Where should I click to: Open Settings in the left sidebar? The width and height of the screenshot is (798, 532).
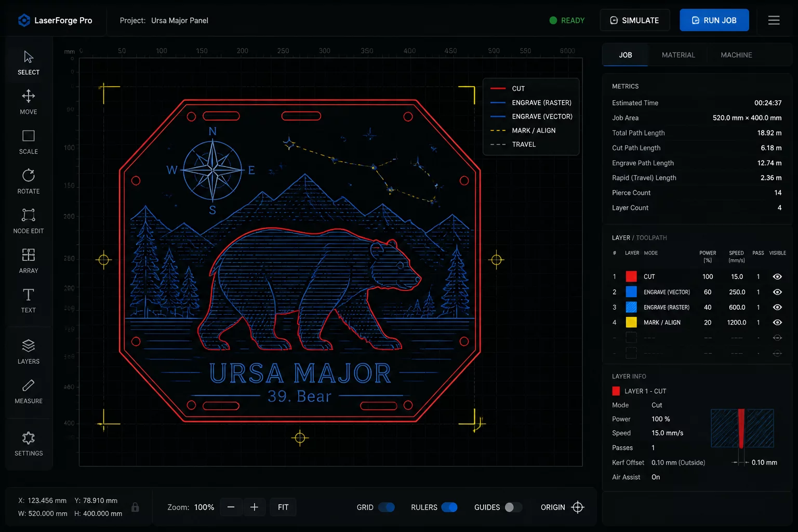pyautogui.click(x=29, y=444)
